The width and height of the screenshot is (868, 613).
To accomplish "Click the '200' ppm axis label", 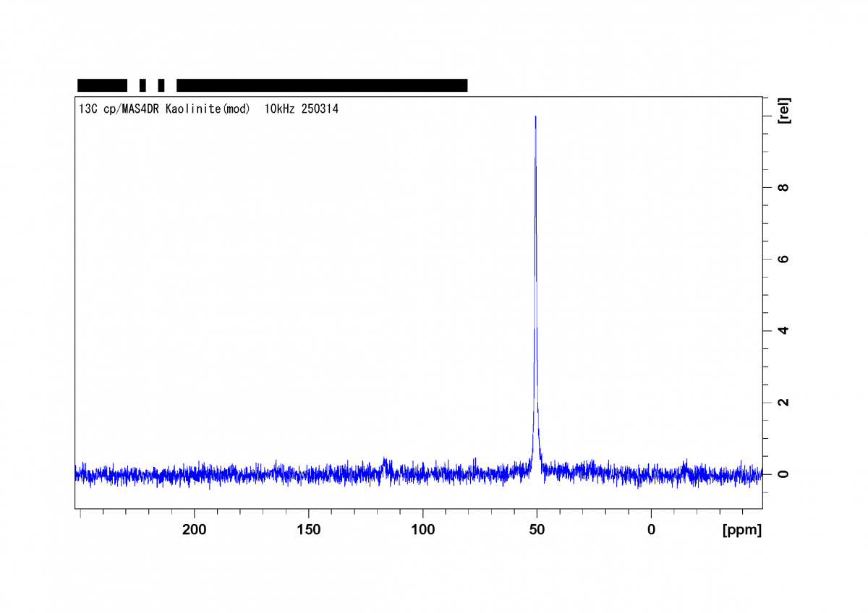I will 194,530.
